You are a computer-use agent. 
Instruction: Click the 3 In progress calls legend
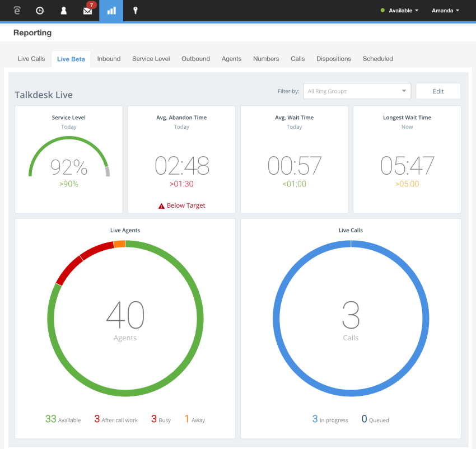tap(330, 419)
